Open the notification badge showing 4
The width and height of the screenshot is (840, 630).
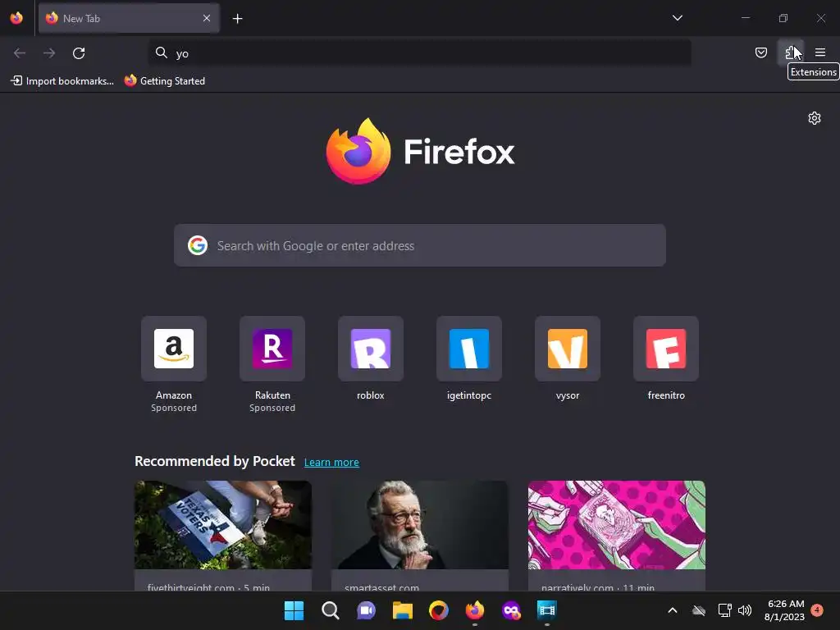[817, 610]
